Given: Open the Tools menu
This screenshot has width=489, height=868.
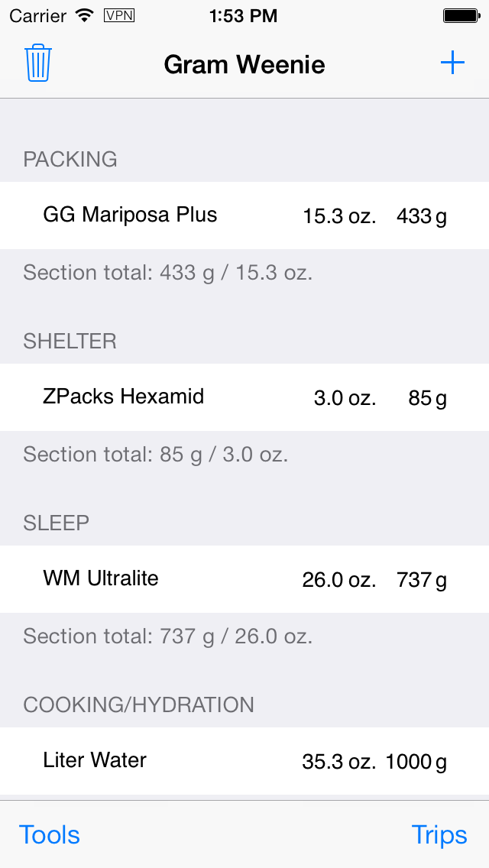Looking at the screenshot, I should point(50,835).
